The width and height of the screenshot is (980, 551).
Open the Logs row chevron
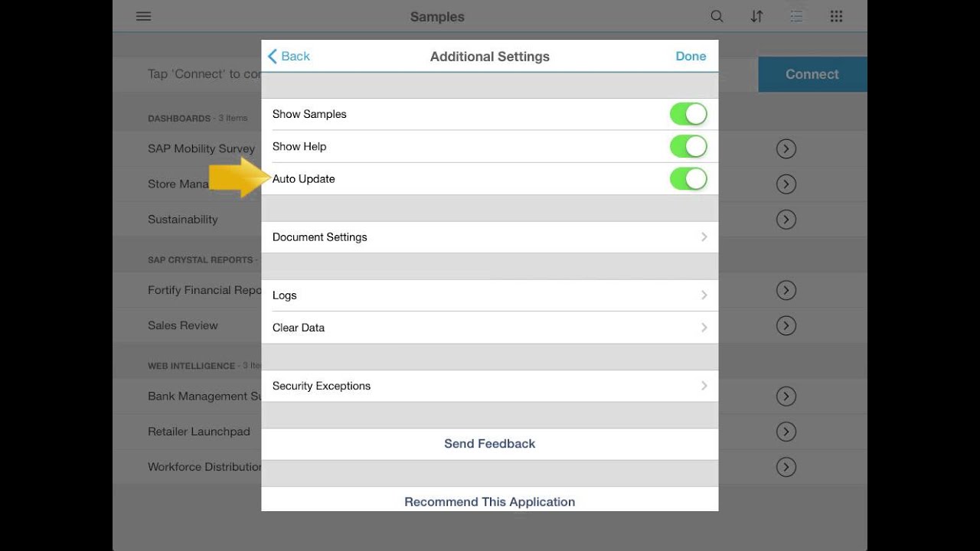coord(704,295)
